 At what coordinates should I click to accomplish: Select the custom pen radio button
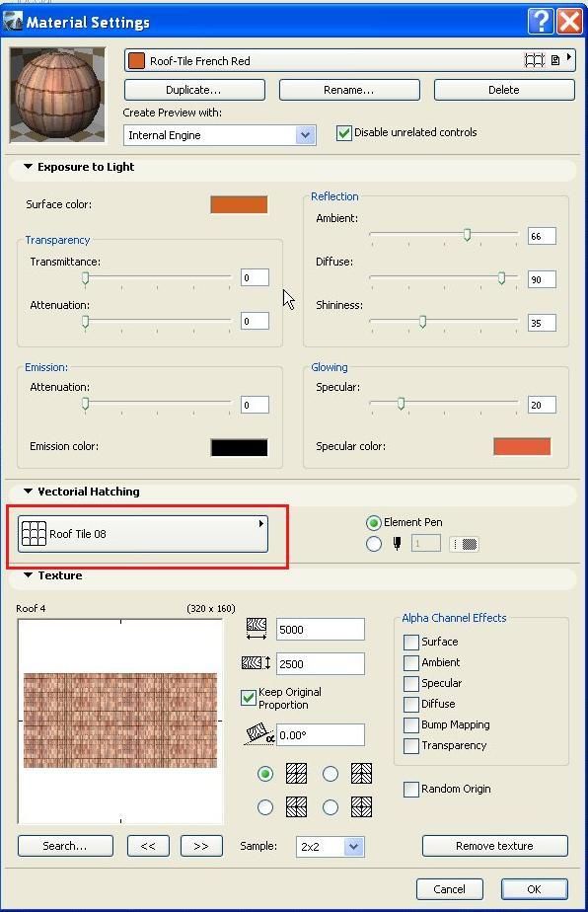(x=373, y=544)
